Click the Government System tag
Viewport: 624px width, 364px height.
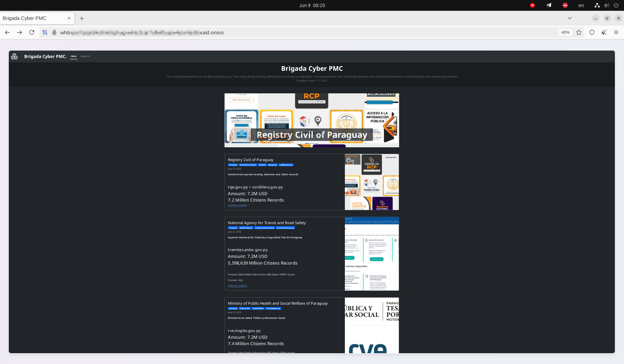point(248,165)
